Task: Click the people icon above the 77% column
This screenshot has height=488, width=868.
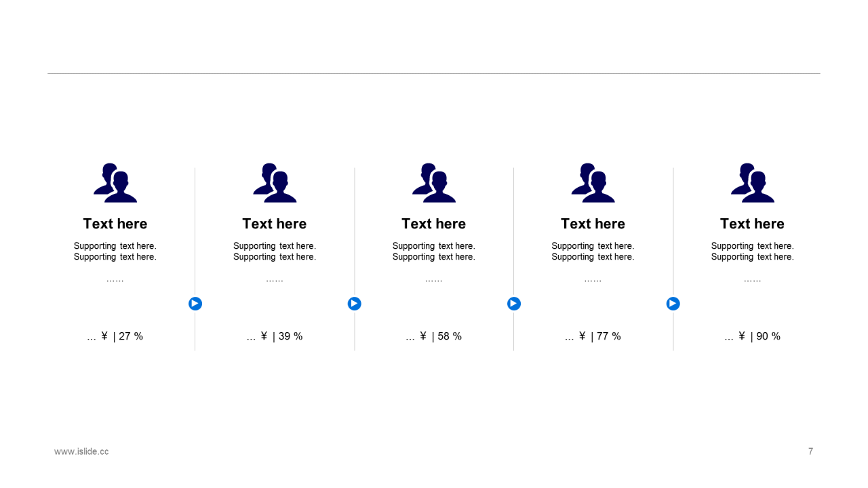Action: tap(593, 183)
